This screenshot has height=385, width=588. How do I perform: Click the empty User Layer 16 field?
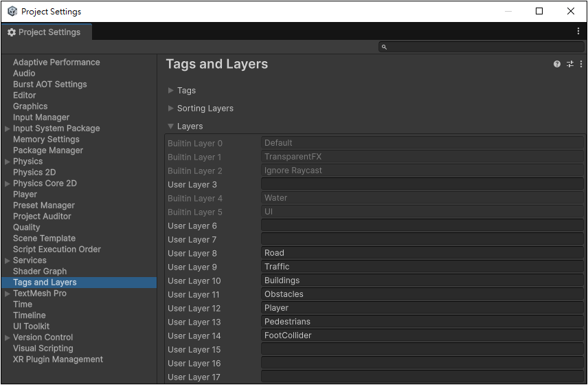(422, 363)
